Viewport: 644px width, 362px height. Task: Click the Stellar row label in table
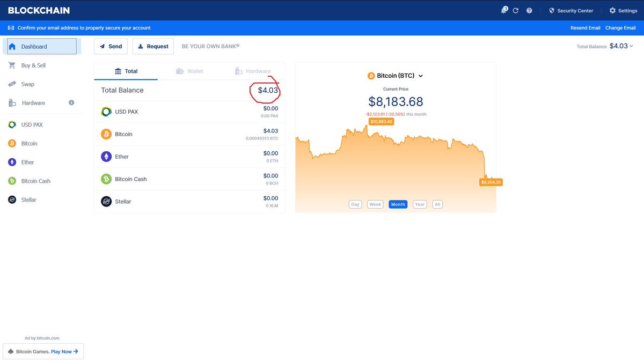123,202
